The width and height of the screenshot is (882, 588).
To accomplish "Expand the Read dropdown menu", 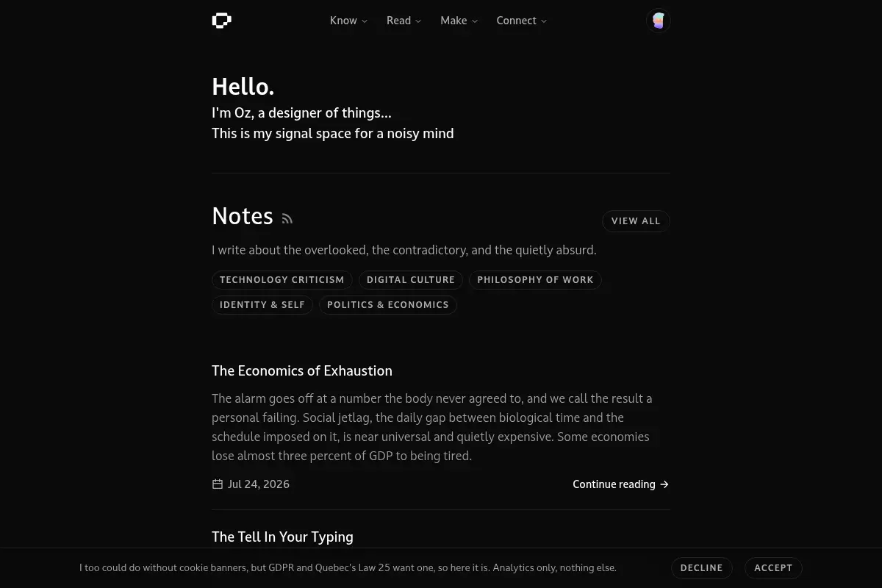I will (x=404, y=21).
